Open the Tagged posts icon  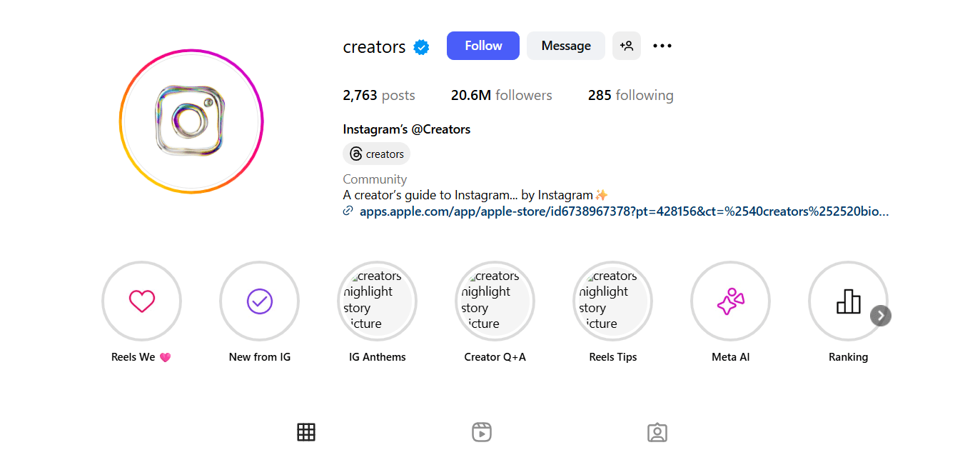657,431
